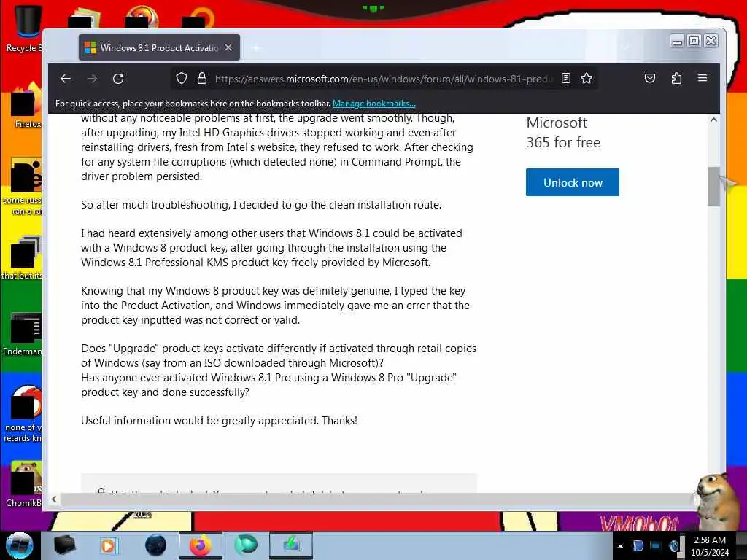The height and width of the screenshot is (560, 747).
Task: Open the dark globe taskbar icon
Action: click(156, 545)
